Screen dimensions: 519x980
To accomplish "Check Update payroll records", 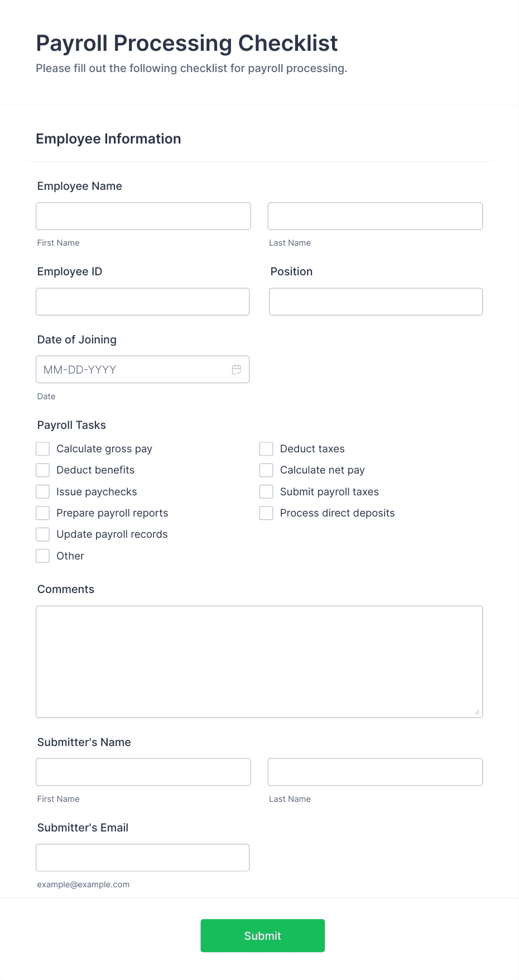I will (x=42, y=534).
